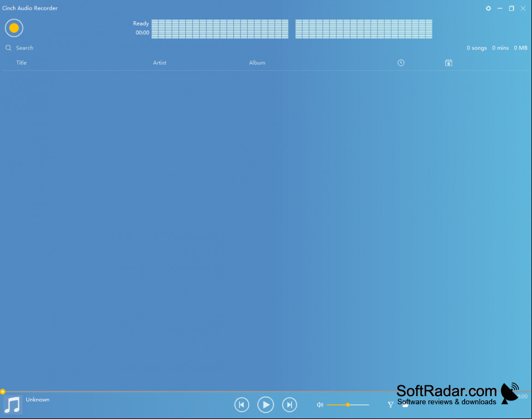Sort by the clock duration column icon
The height and width of the screenshot is (419, 532).
(401, 63)
